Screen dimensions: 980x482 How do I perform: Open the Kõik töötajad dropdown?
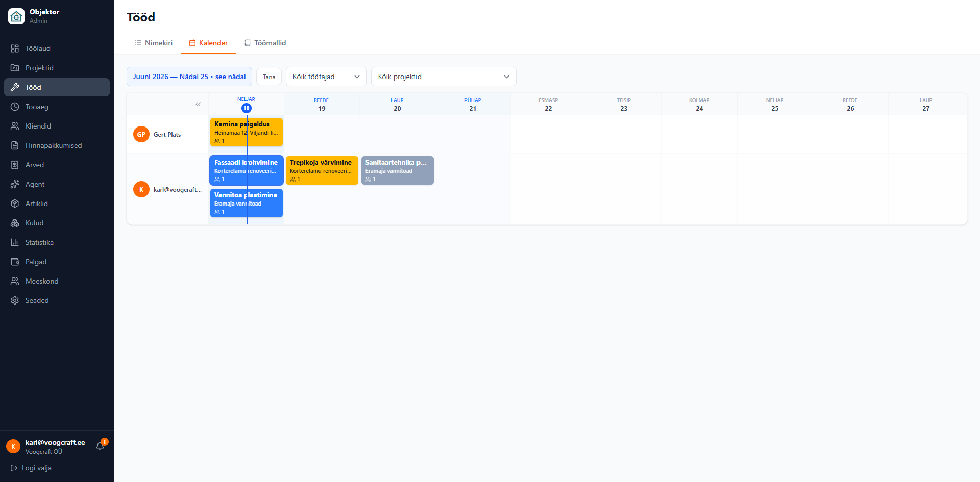[326, 77]
